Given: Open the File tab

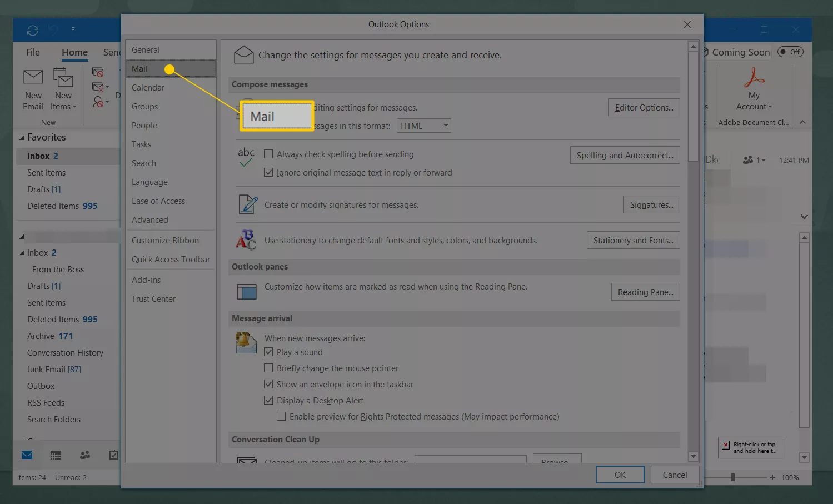Looking at the screenshot, I should click(33, 52).
